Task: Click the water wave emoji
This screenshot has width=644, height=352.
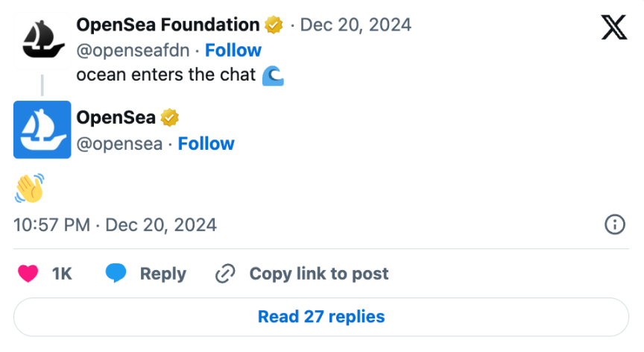Action: point(273,75)
